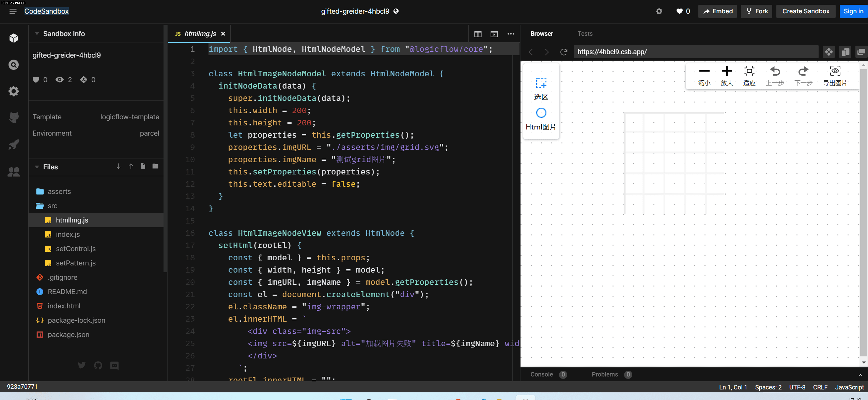Select the Html图片 node in palette
868x400 pixels.
[541, 119]
